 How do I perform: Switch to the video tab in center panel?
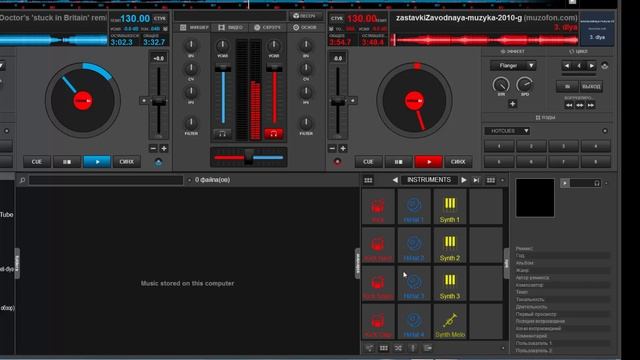[x=231, y=27]
